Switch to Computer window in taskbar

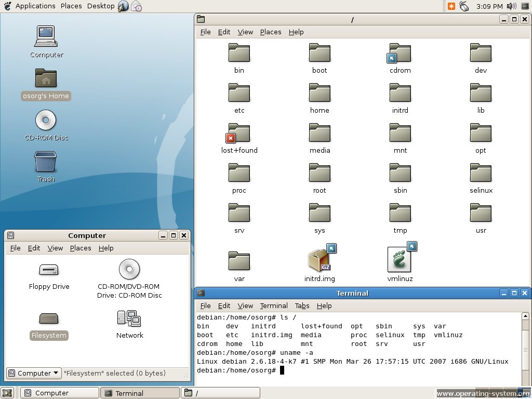pos(60,393)
